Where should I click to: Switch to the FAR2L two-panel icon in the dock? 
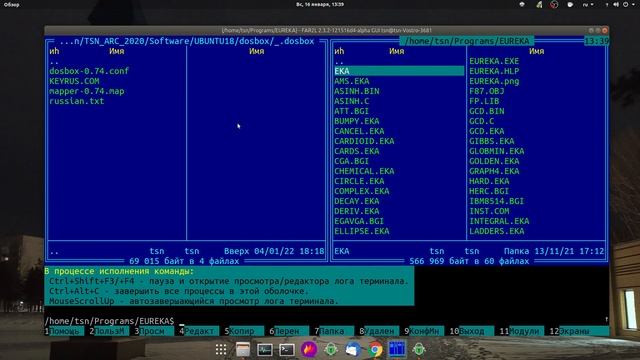pos(397,349)
